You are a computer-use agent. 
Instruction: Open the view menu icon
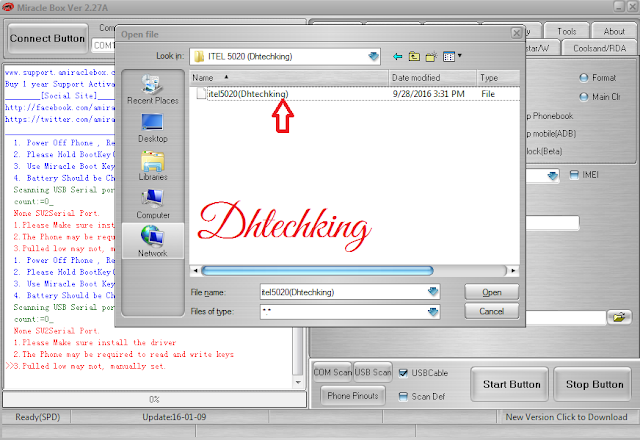tap(449, 56)
